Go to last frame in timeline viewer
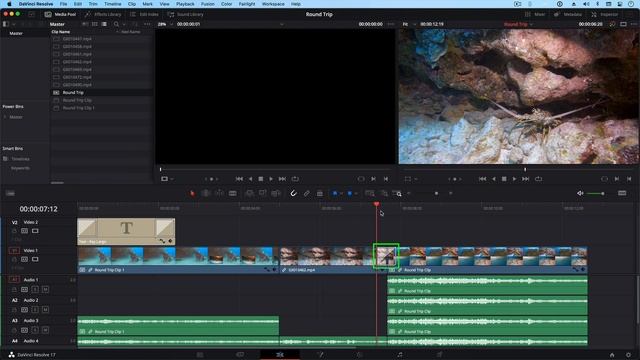 click(526, 179)
